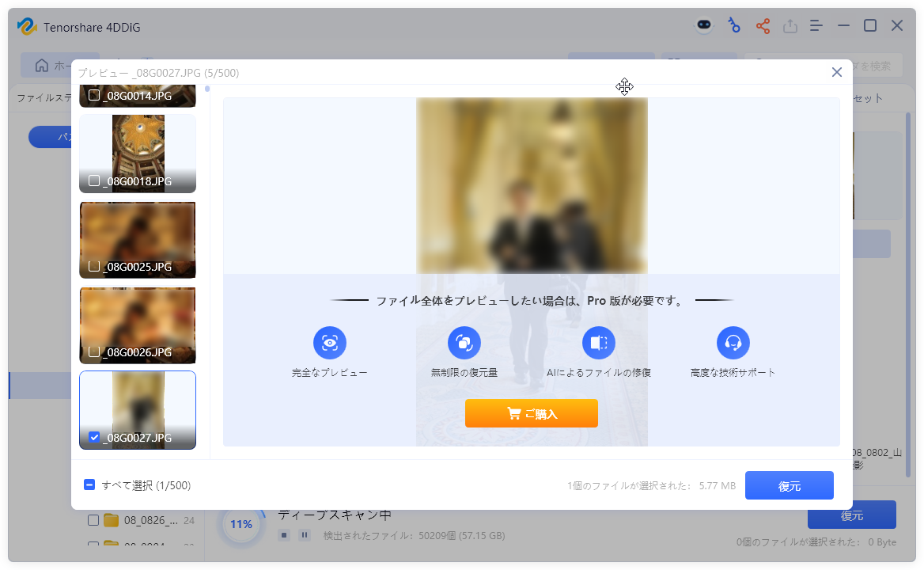Click the large blurred preview image
Viewport: 924px width, 570px height.
532,186
